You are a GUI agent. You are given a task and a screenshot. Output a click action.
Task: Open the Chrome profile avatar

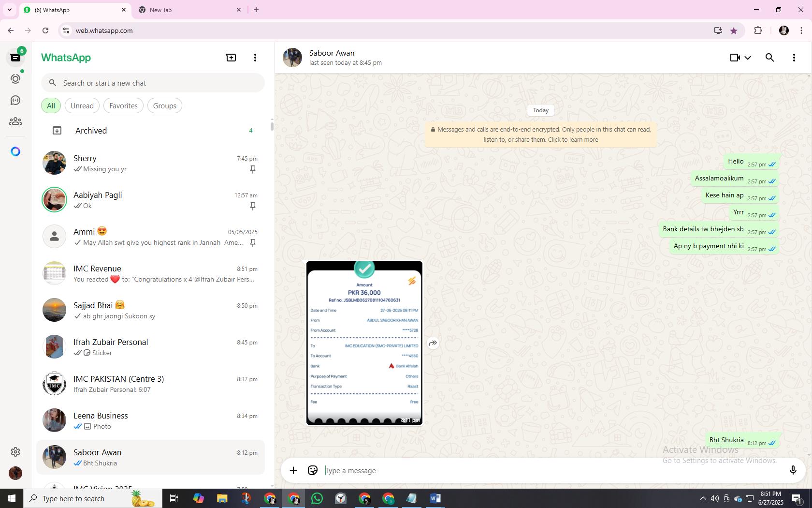click(x=784, y=30)
